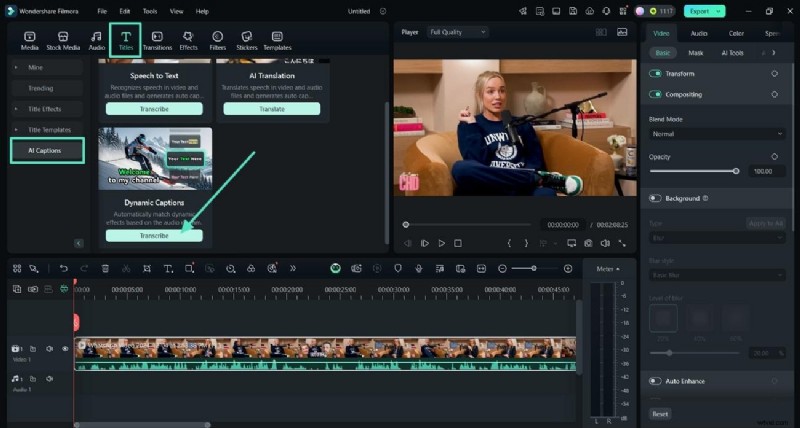Enable the Background toggle
This screenshot has width=800, height=428.
656,199
